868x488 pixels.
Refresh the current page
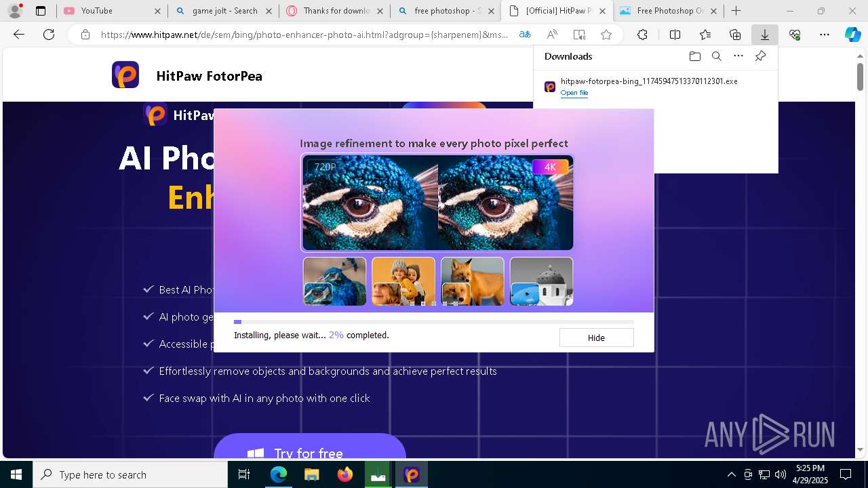pyautogui.click(x=49, y=35)
